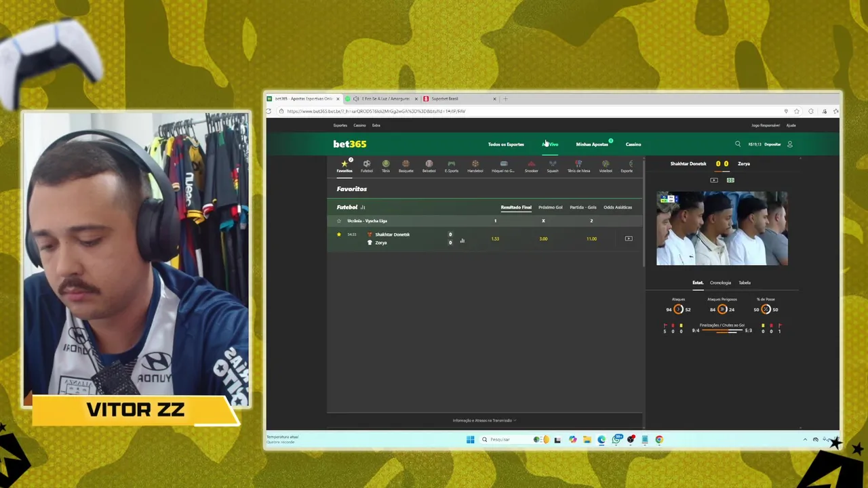
Task: Click the browser address bar URL
Action: (x=376, y=111)
